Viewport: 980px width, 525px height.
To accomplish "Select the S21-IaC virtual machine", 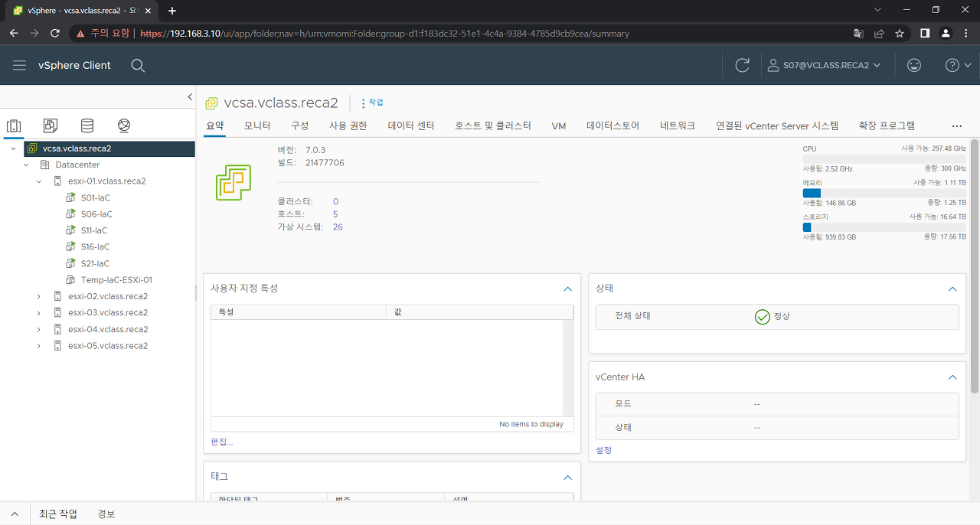I will click(x=95, y=263).
